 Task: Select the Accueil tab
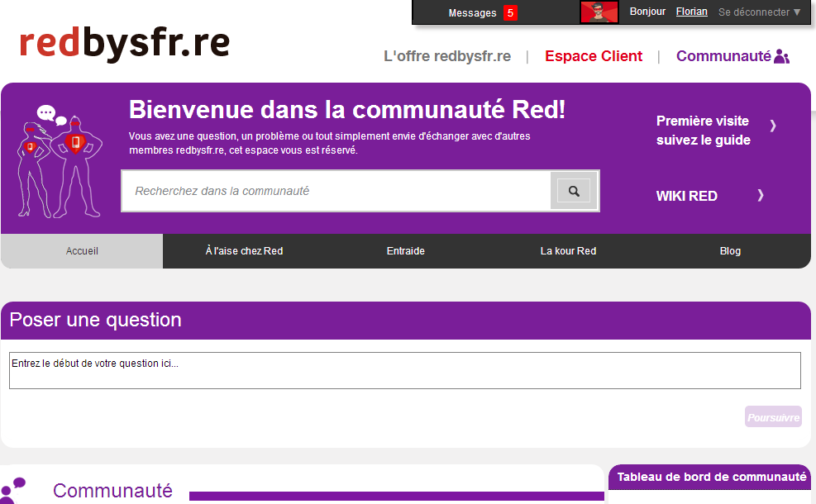click(x=82, y=250)
